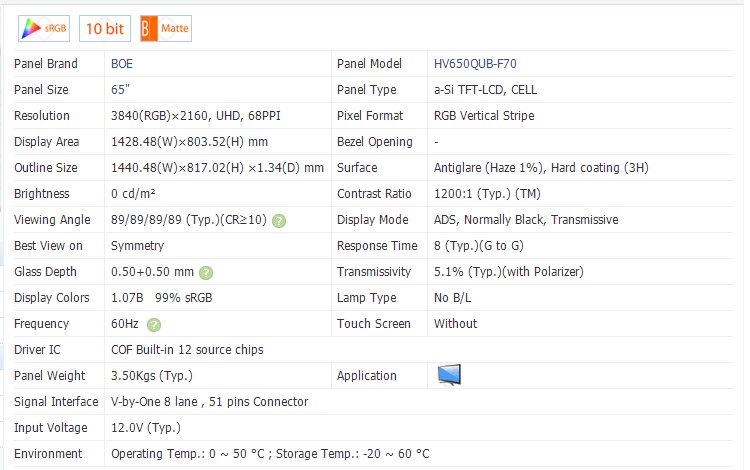Click the sRGB color gamut badge

click(43, 29)
